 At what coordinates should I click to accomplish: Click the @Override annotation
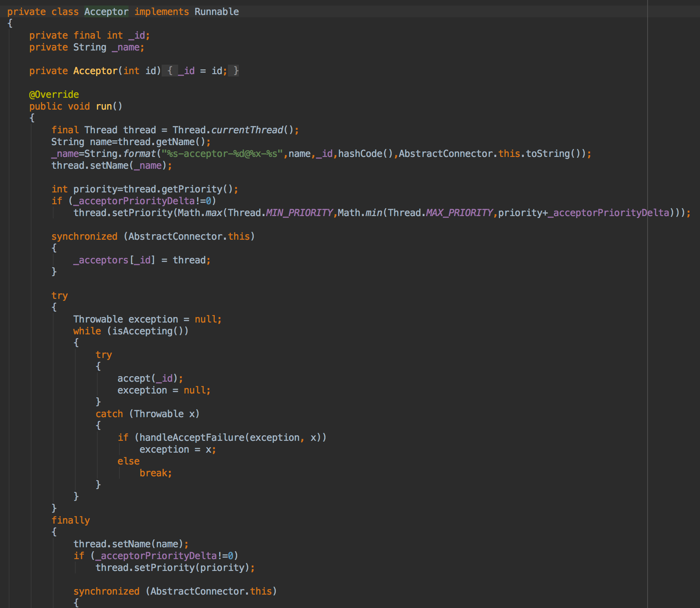(x=54, y=95)
